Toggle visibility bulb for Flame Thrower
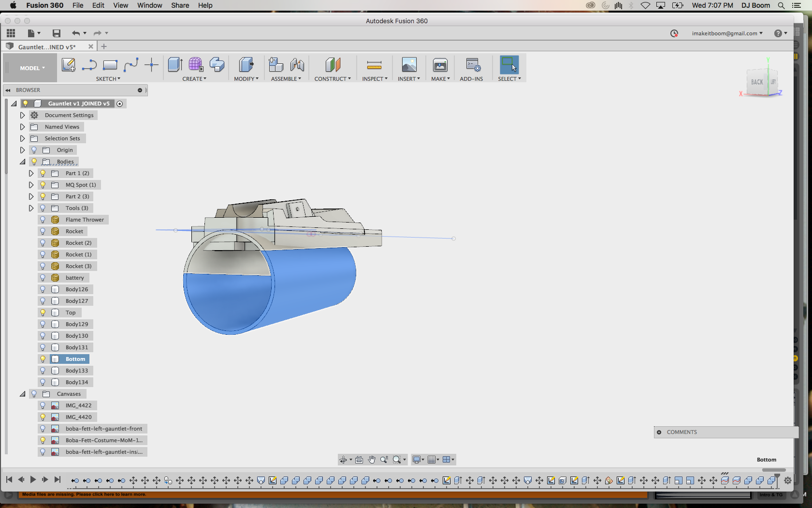 pyautogui.click(x=43, y=220)
